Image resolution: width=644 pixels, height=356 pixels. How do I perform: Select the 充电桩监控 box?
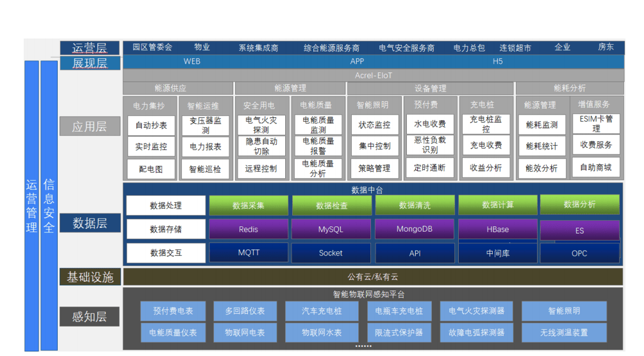click(x=486, y=124)
